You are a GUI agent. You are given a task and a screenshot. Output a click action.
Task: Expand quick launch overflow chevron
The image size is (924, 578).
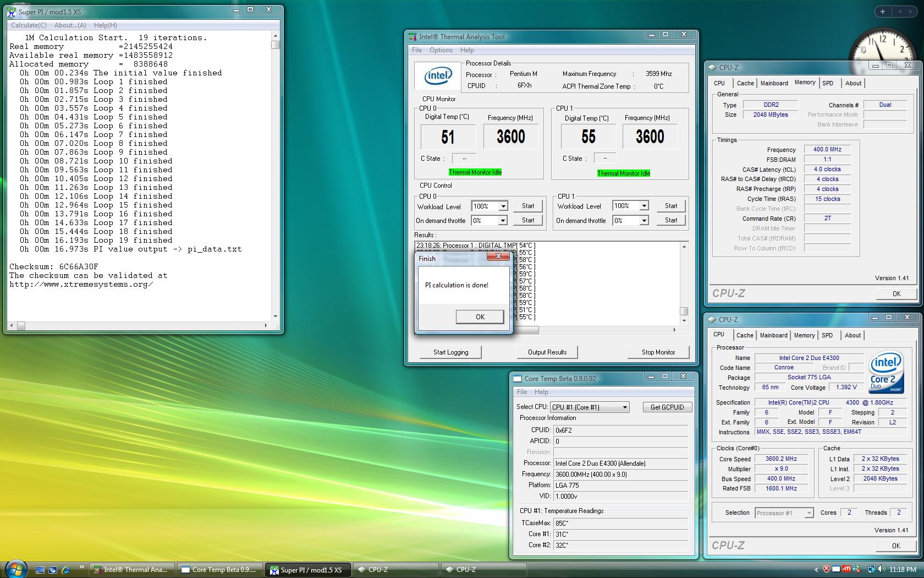[82, 567]
